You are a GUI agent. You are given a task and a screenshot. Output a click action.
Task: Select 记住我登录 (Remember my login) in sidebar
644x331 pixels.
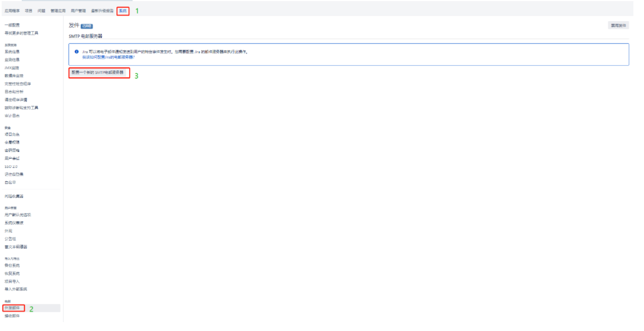[14, 174]
